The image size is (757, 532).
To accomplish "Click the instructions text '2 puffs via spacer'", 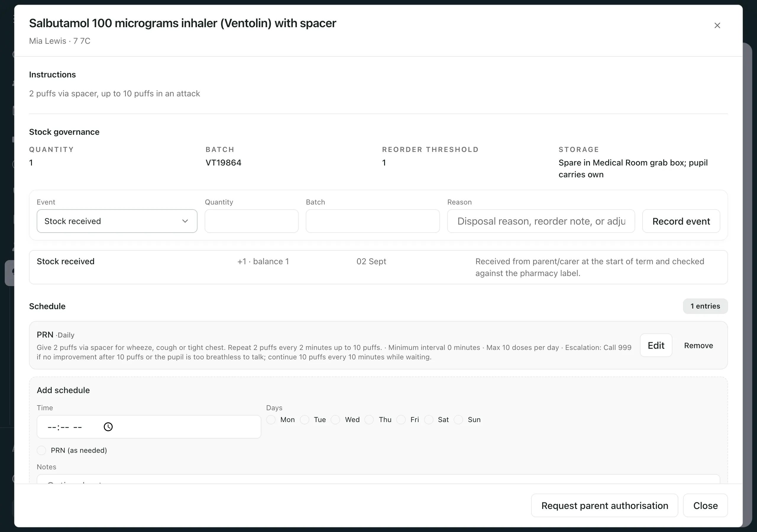I will click(114, 94).
